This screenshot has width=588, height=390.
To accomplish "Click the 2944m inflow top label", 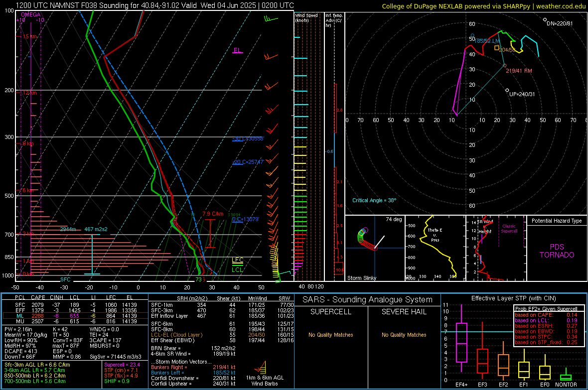I will pyautogui.click(x=68, y=229).
